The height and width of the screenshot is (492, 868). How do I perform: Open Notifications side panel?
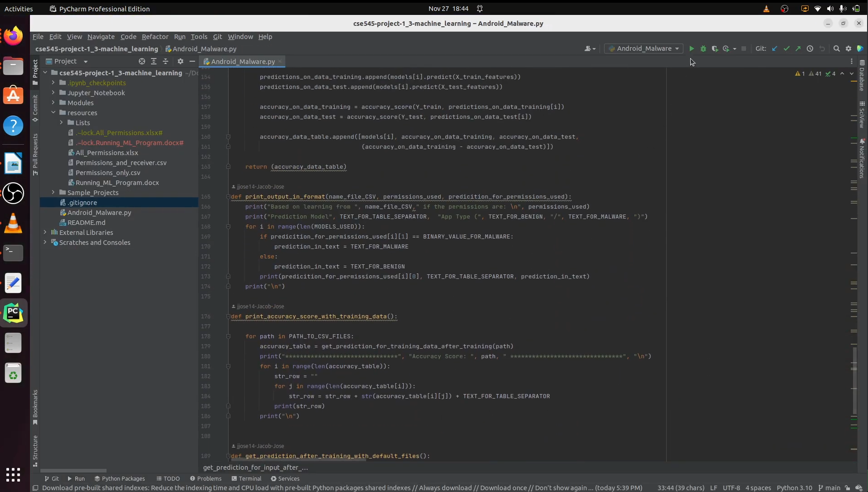[x=862, y=158]
